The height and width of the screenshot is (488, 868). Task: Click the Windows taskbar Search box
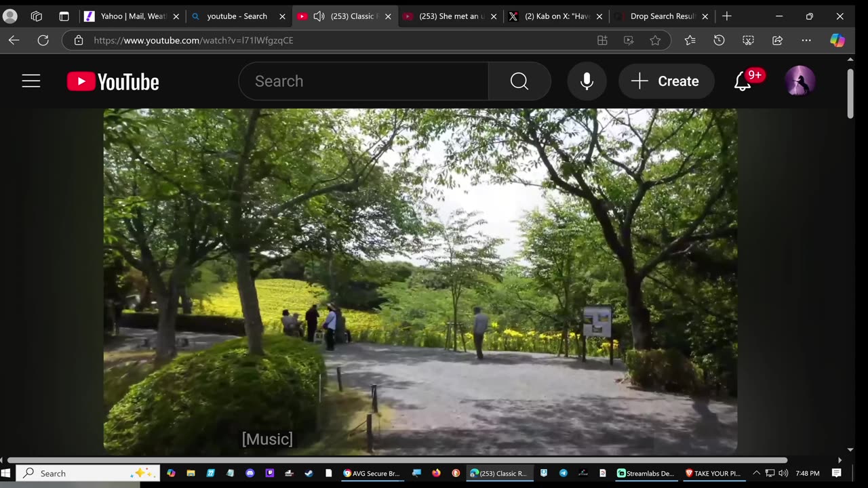[x=87, y=473]
